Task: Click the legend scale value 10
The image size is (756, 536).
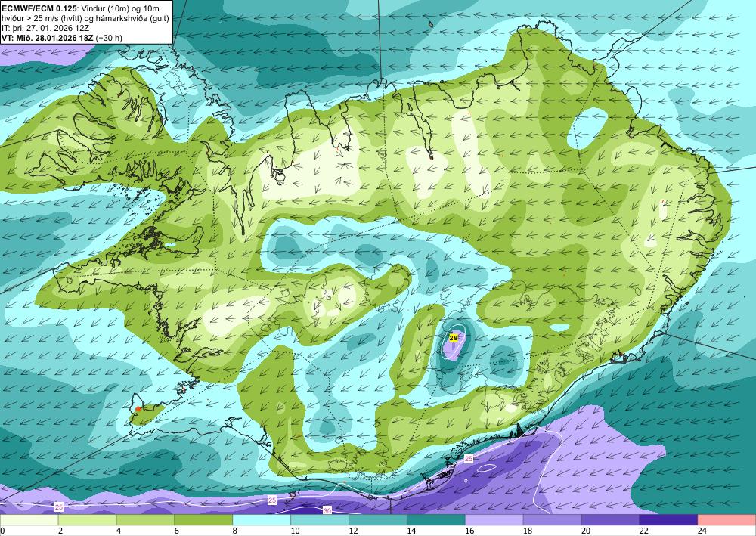Action: (295, 531)
